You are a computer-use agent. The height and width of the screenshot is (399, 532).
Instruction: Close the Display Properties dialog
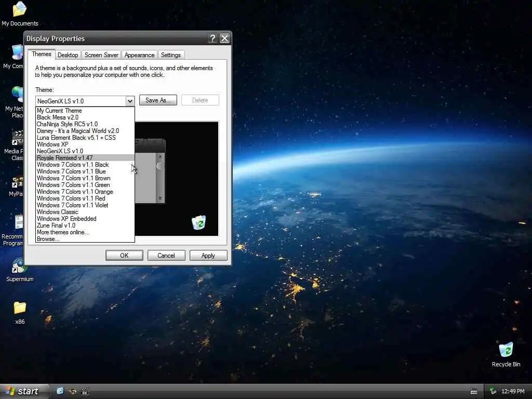pos(224,38)
